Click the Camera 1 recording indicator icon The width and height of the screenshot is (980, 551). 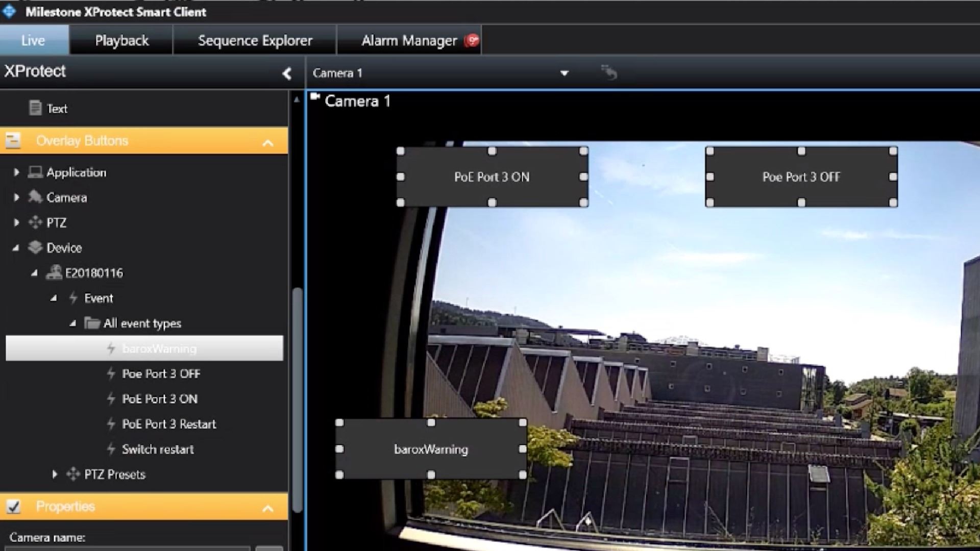coord(315,96)
